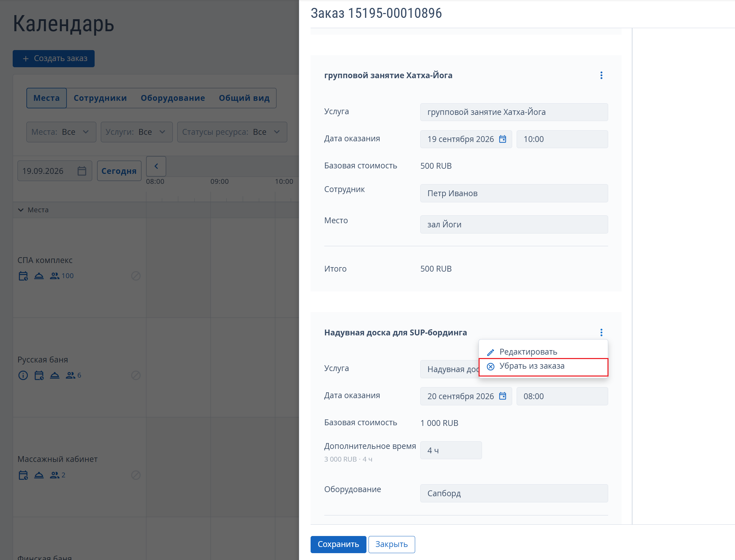Open the Статусы ресурса dropdown

point(232,132)
